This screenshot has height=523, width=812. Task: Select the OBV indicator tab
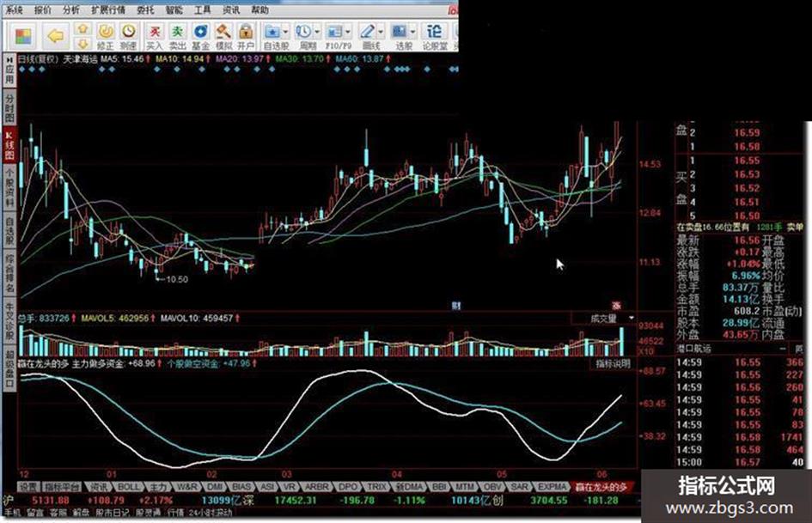[x=492, y=487]
